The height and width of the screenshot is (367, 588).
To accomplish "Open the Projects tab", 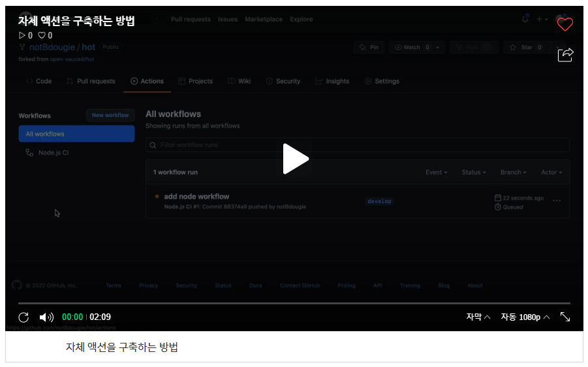I will tap(195, 81).
